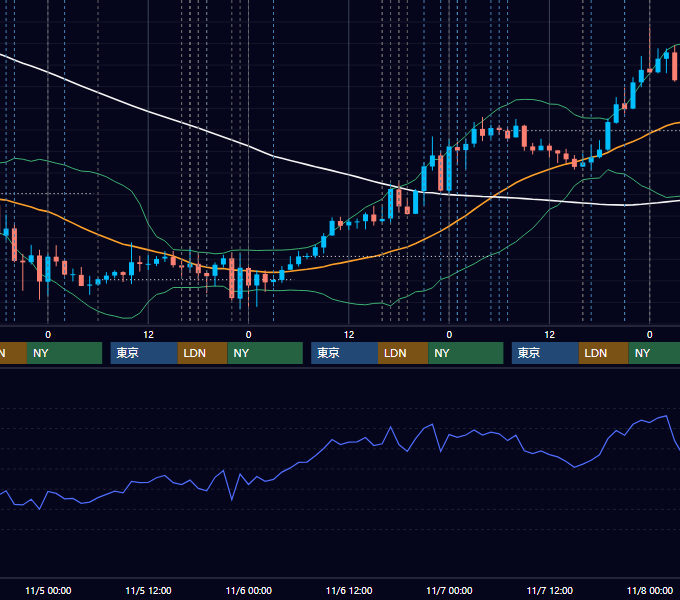The height and width of the screenshot is (600, 680).
Task: Click the LDN session block before 11/7 00:00
Action: (x=403, y=353)
